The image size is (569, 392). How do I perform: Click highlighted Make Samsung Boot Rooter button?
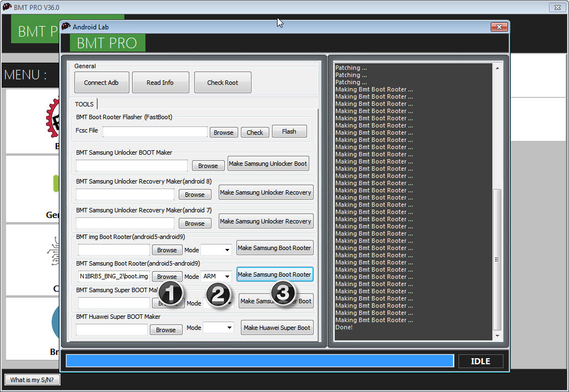point(275,274)
